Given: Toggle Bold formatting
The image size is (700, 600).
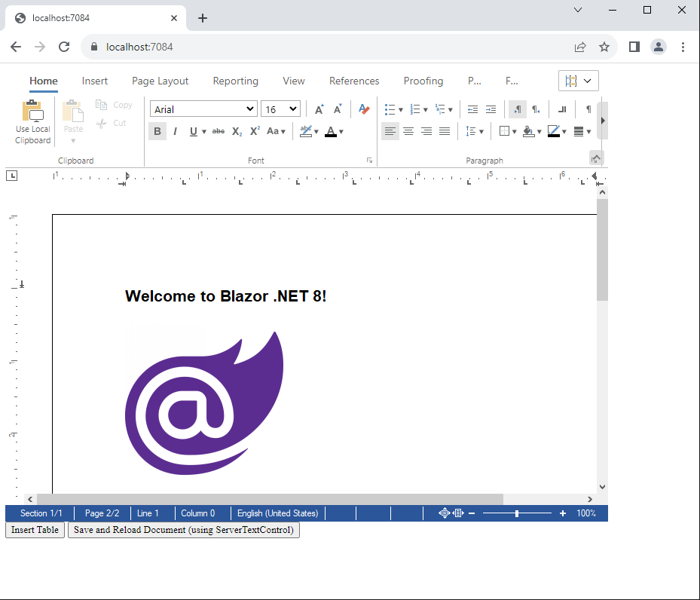Looking at the screenshot, I should click(157, 131).
